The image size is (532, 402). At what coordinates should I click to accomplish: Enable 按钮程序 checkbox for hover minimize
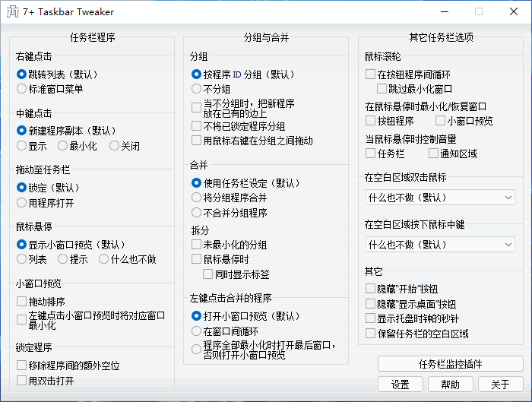point(370,120)
